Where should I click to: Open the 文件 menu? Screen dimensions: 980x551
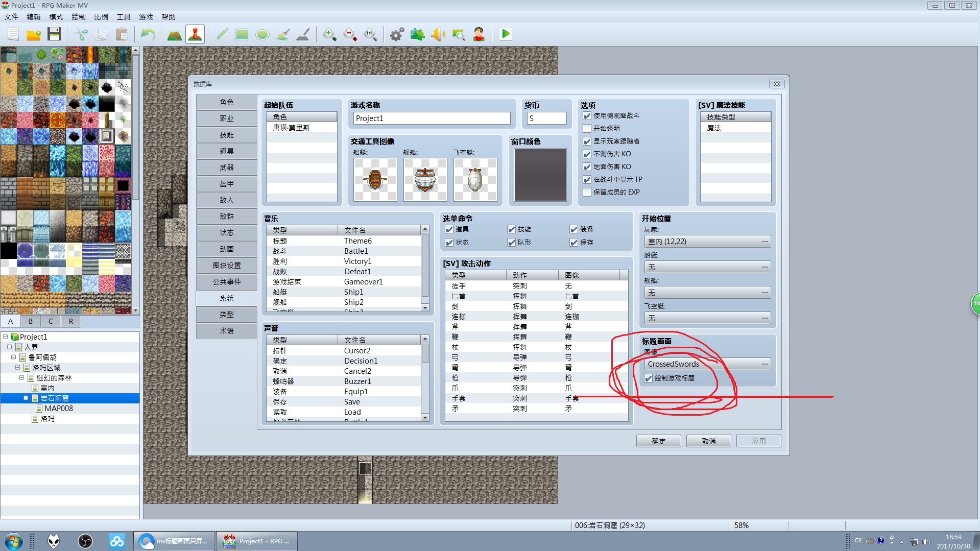coord(11,17)
